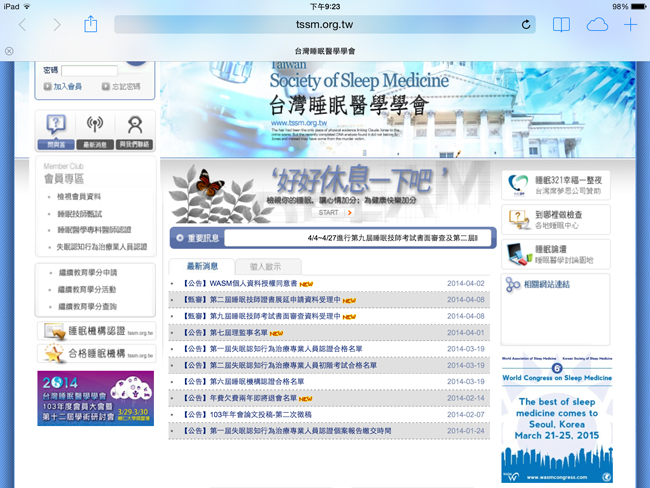Open 繼續教育學分活動 link
The width and height of the screenshot is (650, 488).
[x=87, y=289]
